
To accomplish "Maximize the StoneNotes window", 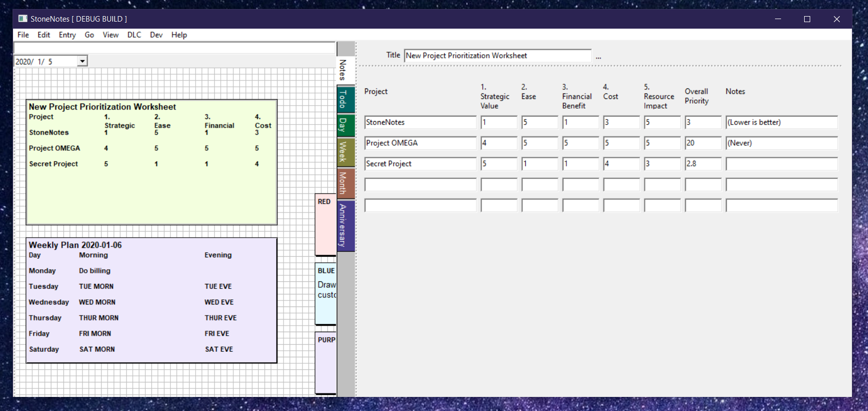I will (x=807, y=19).
